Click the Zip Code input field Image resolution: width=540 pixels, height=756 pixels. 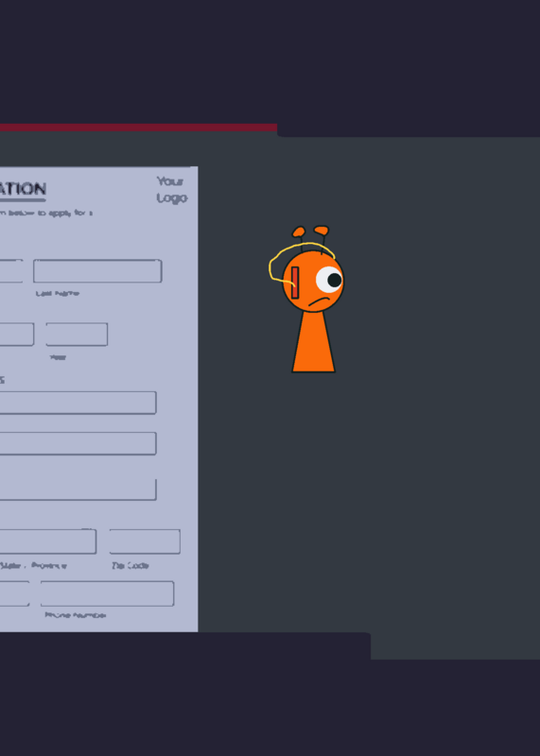tap(145, 541)
